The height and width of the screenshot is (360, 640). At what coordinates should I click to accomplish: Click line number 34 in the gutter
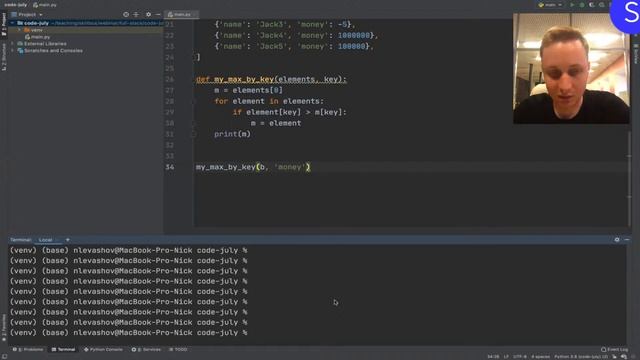170,167
